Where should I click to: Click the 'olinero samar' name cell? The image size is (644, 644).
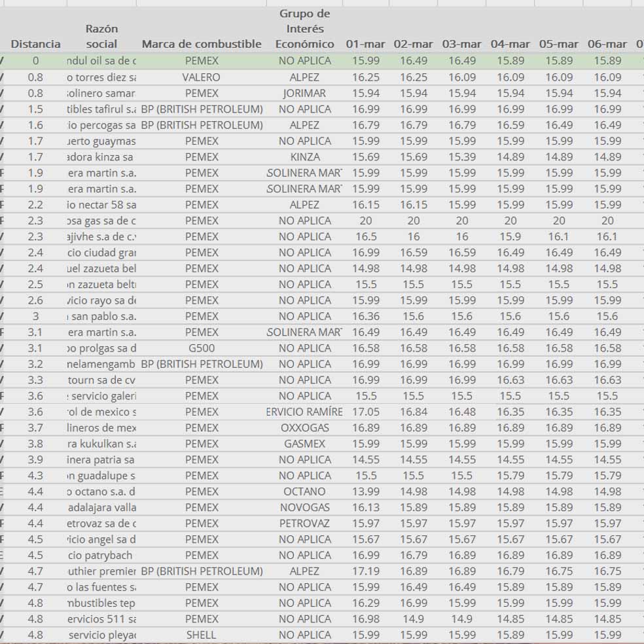(x=102, y=93)
